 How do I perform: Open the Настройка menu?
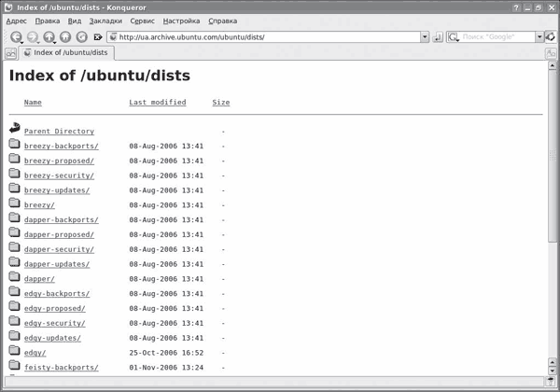[x=181, y=21]
